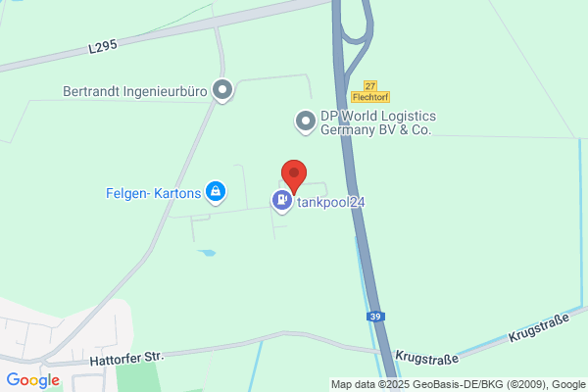Click the highway ramp loop near Flechtorf

(357, 28)
